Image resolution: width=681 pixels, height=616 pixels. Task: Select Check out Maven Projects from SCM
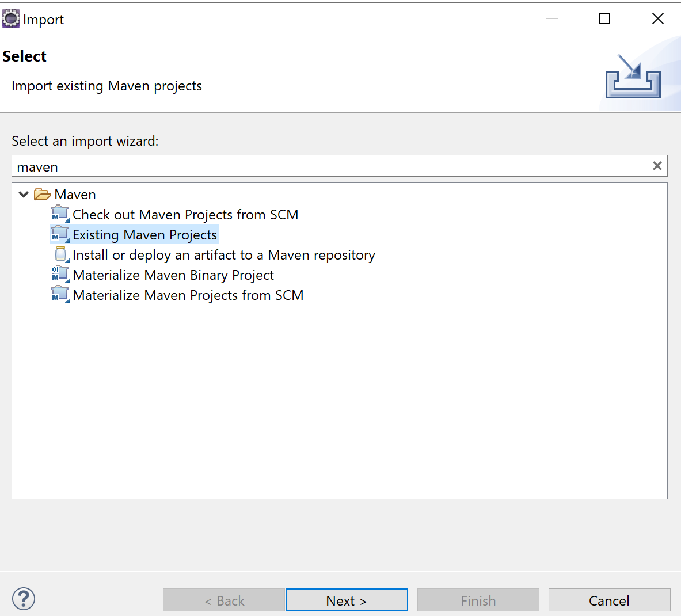(x=185, y=215)
